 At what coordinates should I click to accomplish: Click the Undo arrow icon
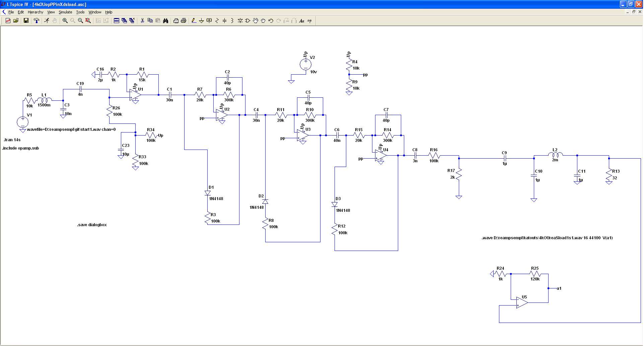click(271, 21)
